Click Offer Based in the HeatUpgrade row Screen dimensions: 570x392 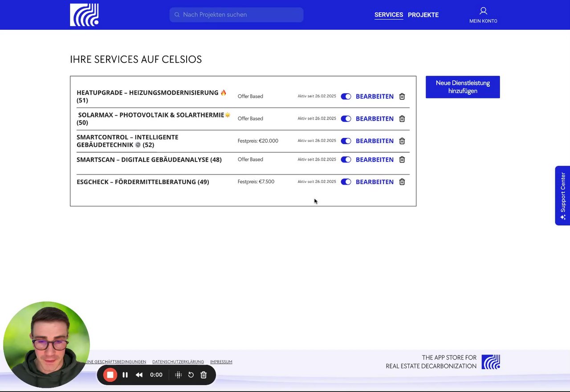(250, 97)
